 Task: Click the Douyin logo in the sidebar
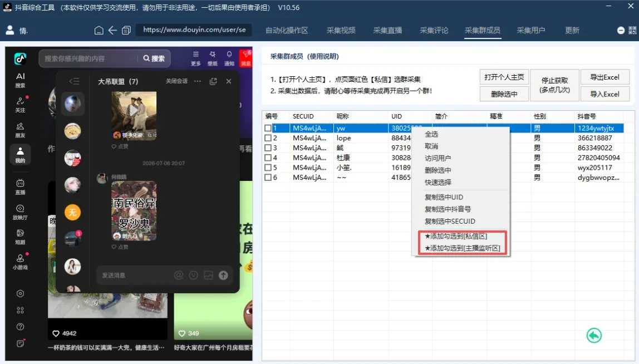[x=20, y=58]
